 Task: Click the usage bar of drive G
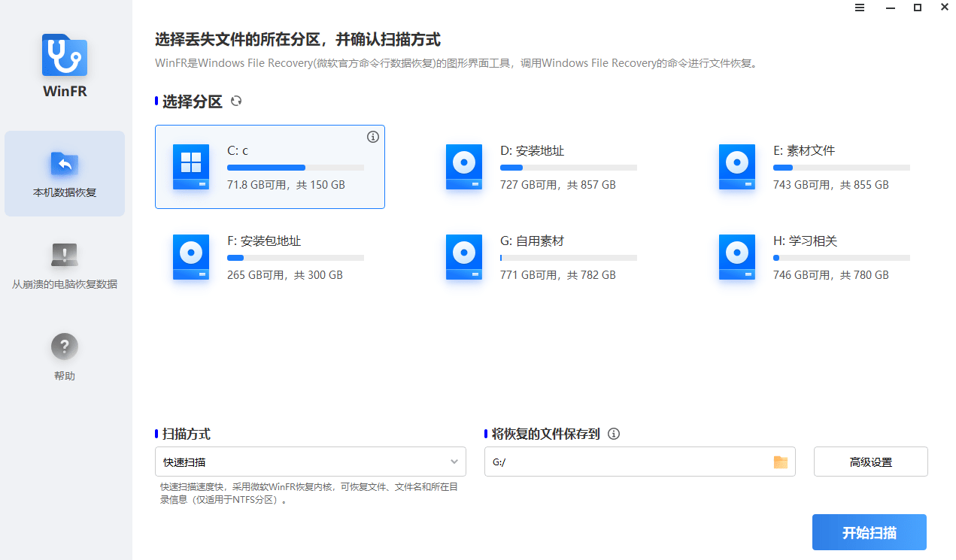569,257
